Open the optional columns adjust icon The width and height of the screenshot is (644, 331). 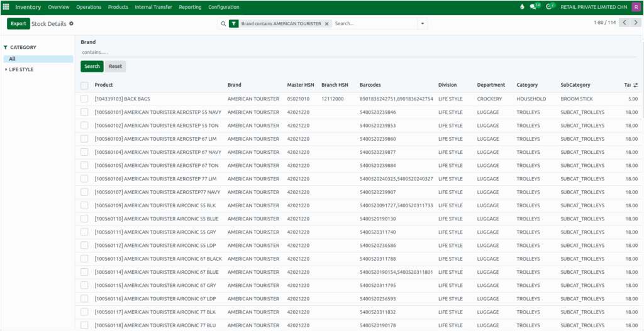pos(636,85)
